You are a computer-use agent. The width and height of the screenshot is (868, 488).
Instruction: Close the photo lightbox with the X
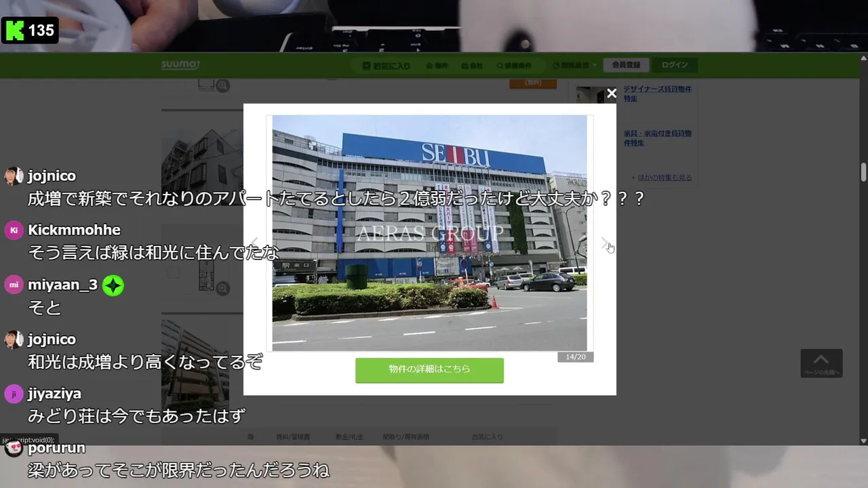coord(612,94)
